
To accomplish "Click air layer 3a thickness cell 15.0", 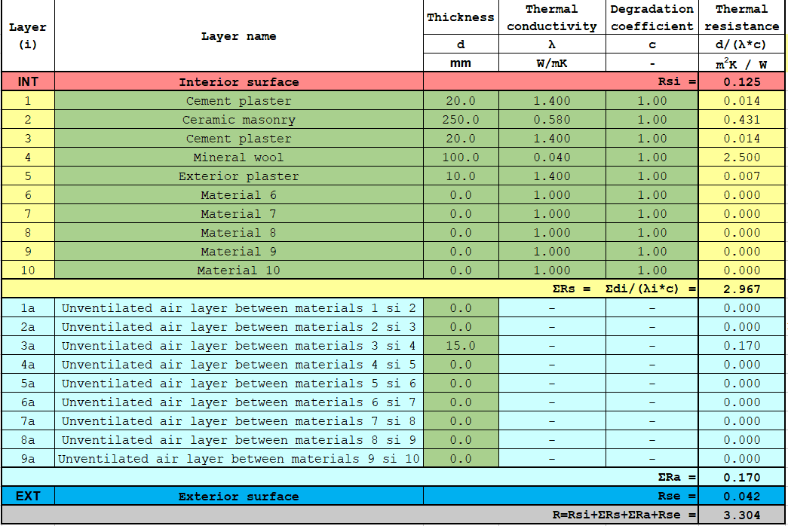I will (x=461, y=346).
